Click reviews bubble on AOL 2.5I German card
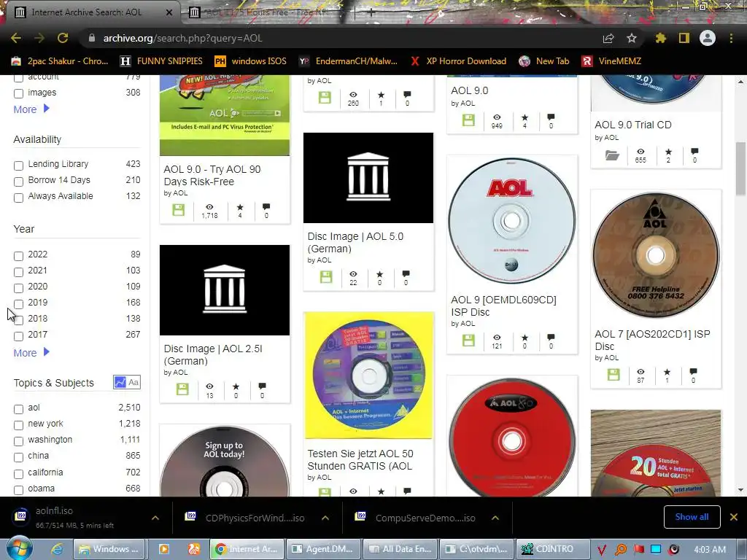The image size is (747, 560). (262, 386)
